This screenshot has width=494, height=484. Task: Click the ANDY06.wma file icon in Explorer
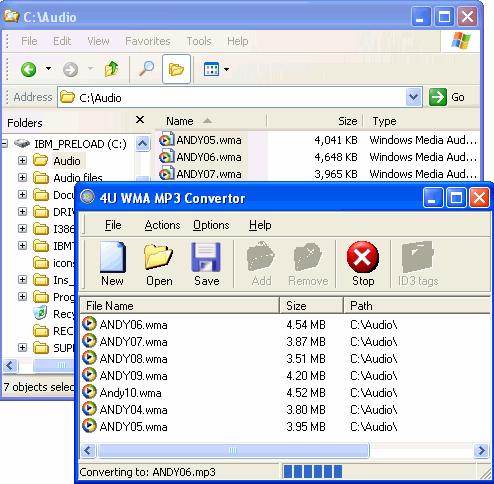coord(167,157)
